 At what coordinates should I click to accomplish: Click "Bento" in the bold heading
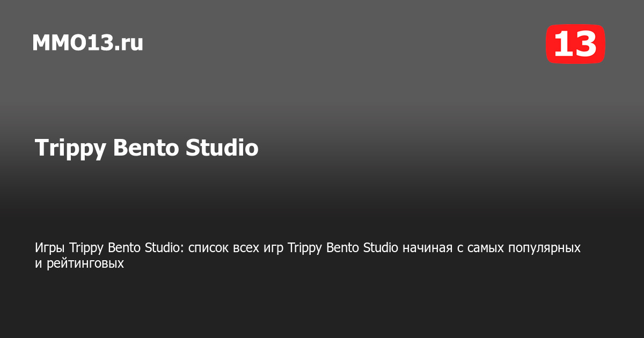coord(145,148)
